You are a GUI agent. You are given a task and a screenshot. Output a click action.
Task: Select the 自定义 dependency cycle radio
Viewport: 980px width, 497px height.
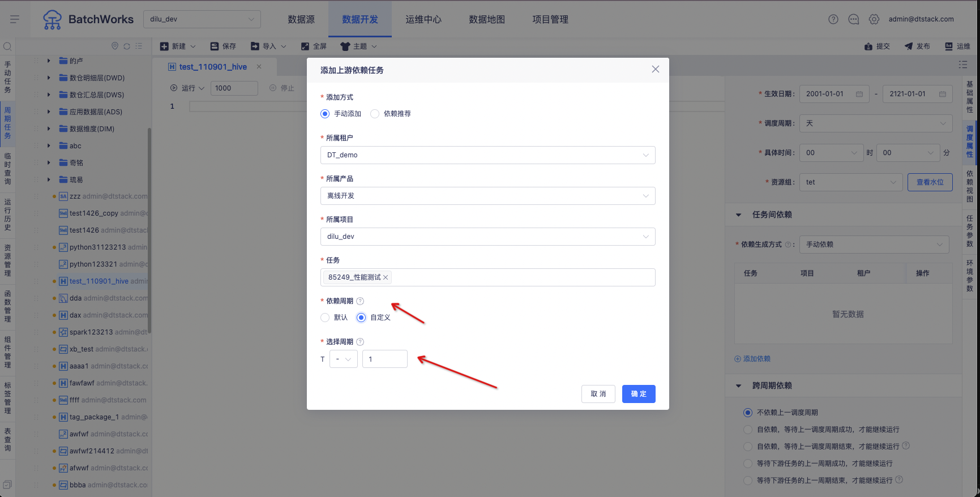click(x=361, y=318)
